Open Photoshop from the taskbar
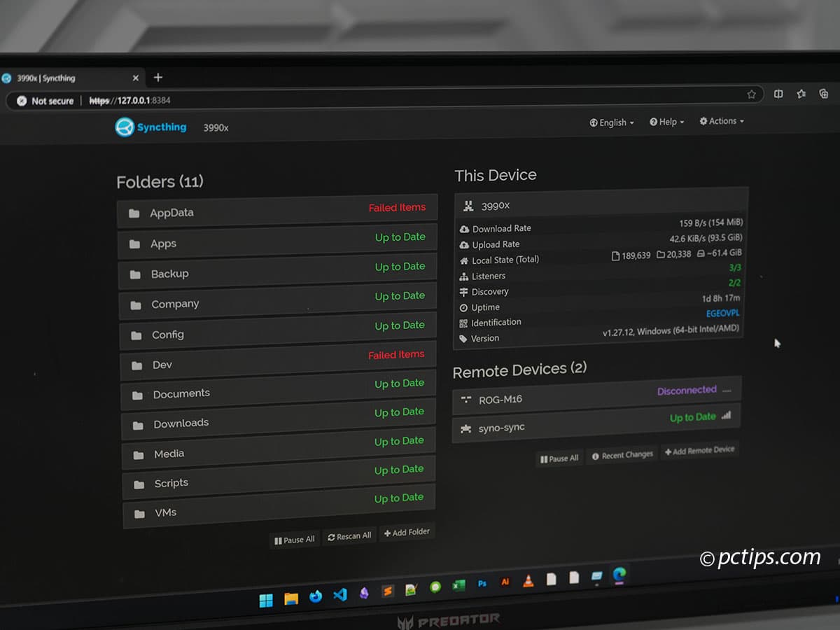This screenshot has width=840, height=630. (x=482, y=583)
